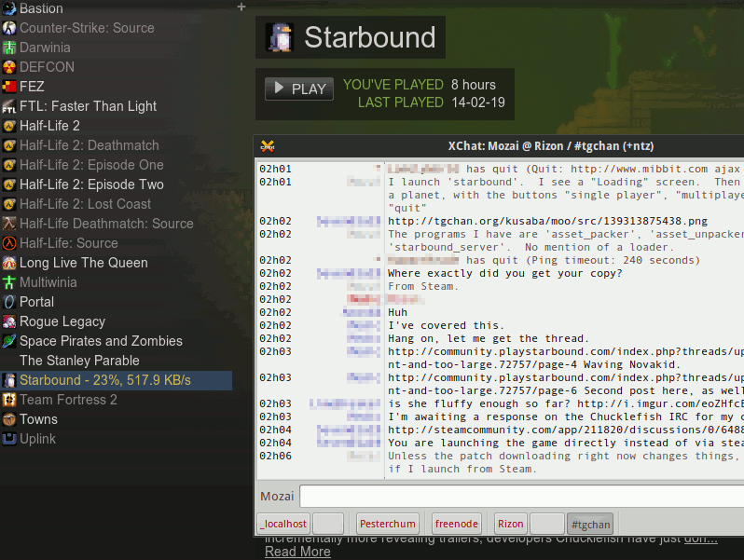Click the Portal game icon
The width and height of the screenshot is (744, 560).
(x=9, y=302)
